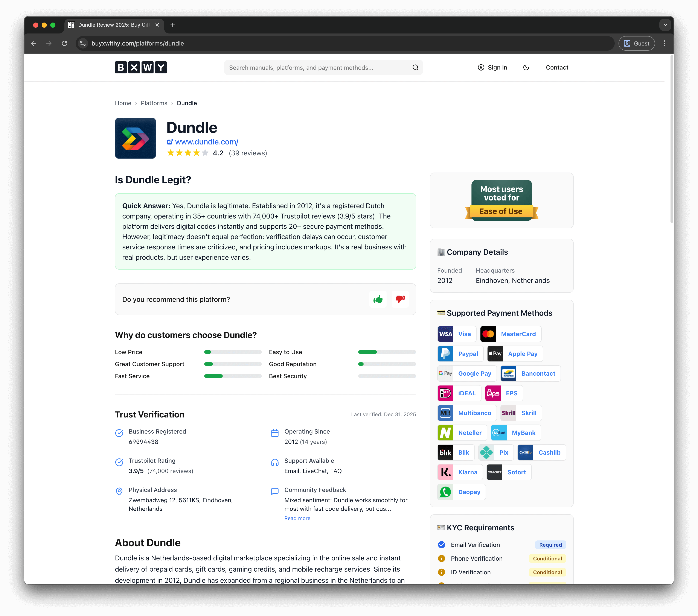Open site permissions in the address bar
The image size is (698, 616).
[x=83, y=43]
